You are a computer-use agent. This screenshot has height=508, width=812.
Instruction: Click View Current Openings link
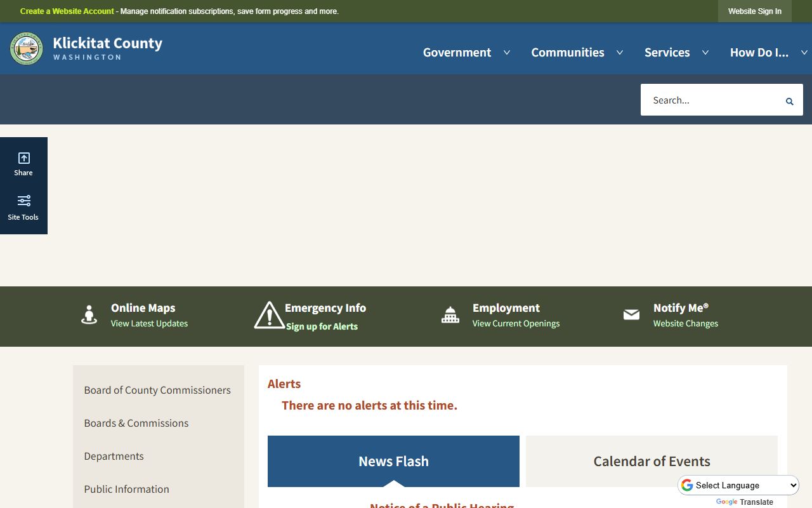tap(516, 323)
